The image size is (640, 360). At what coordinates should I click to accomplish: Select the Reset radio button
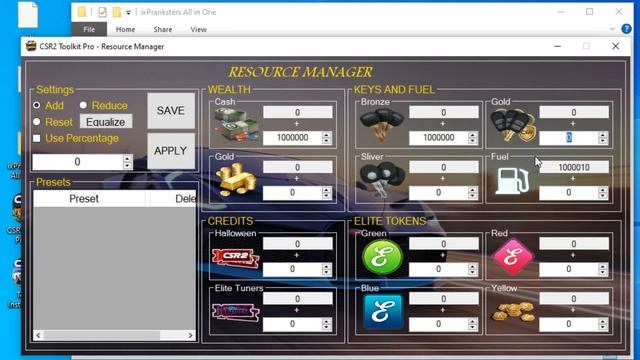click(x=37, y=122)
